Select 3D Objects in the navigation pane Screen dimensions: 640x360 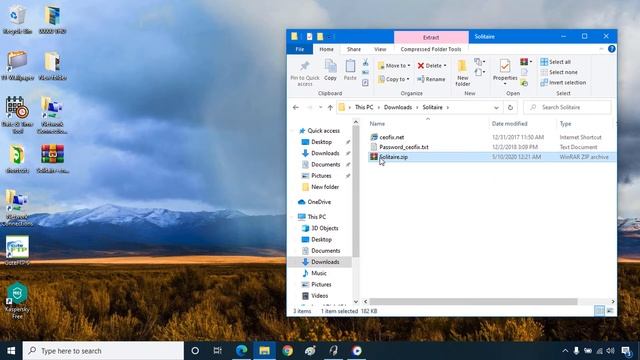(324, 228)
